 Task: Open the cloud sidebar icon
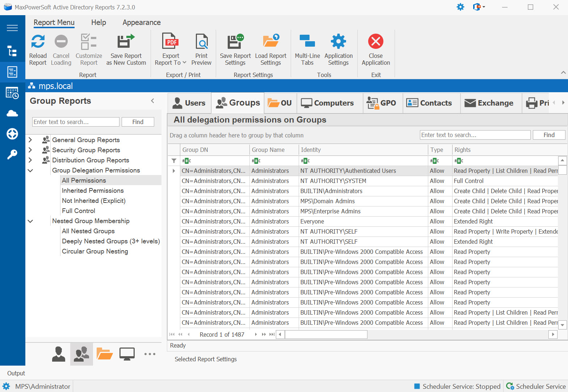pos(12,114)
